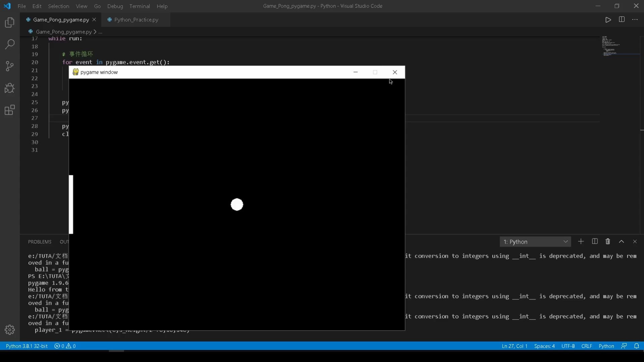Open the terminal selector '1: Python' dropdown
The width and height of the screenshot is (644, 362).
pos(535,242)
